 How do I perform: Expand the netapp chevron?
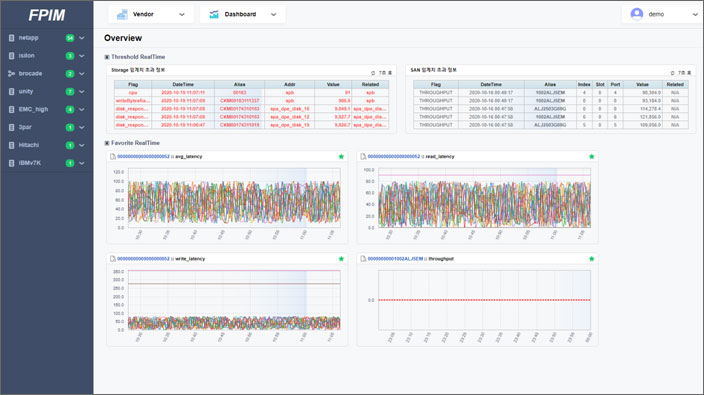[82, 38]
